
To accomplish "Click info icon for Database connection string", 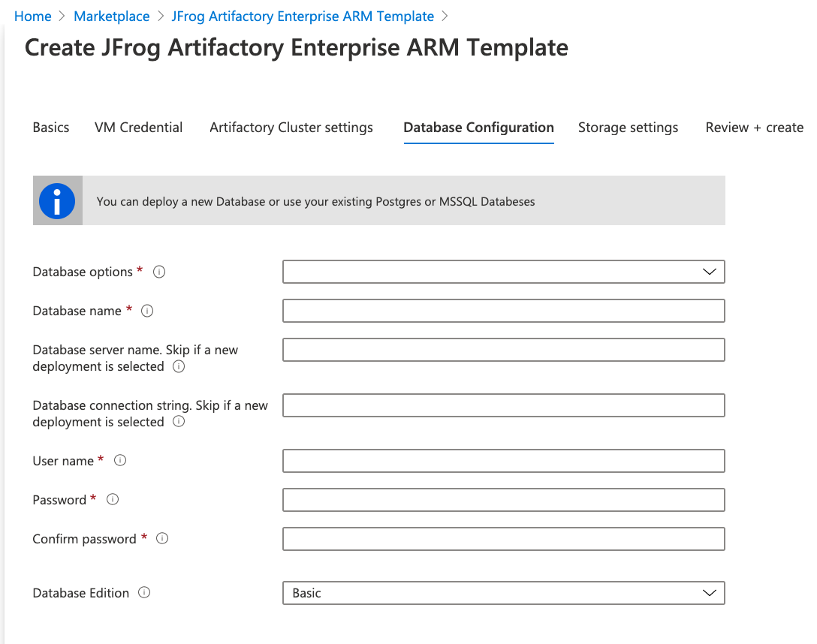I will (179, 422).
